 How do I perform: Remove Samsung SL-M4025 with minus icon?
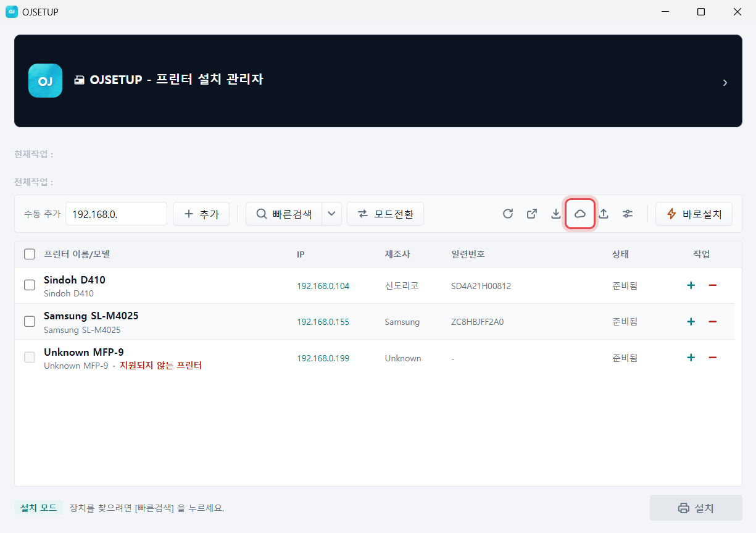(x=712, y=322)
